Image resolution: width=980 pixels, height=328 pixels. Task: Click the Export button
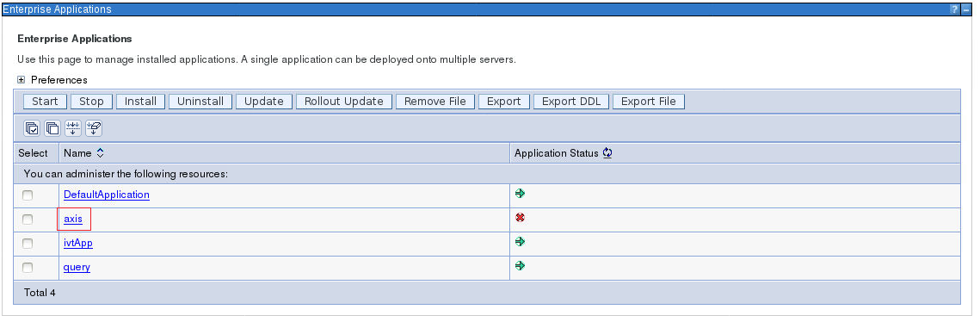pos(503,102)
